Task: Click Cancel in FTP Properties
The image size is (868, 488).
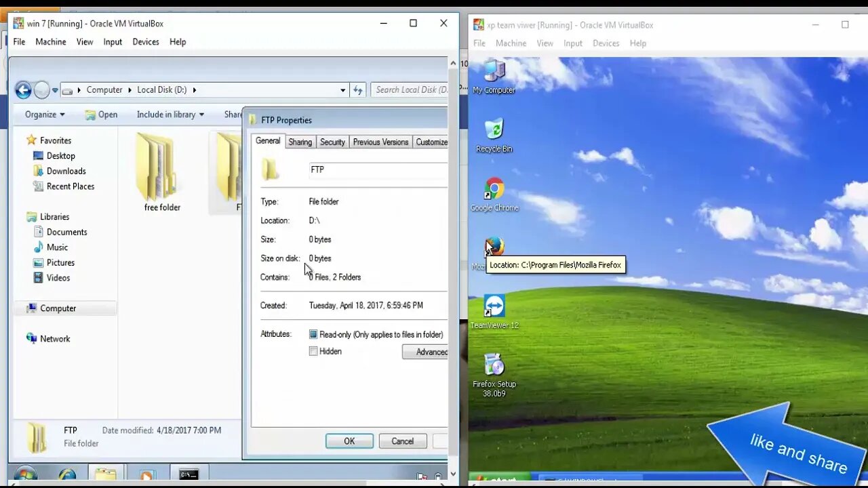Action: (x=402, y=441)
